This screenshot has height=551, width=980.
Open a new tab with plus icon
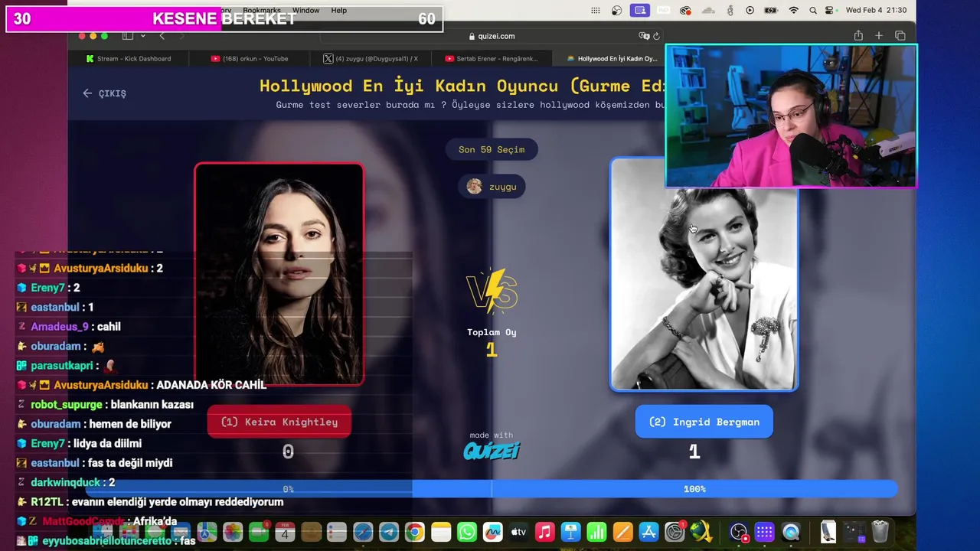[879, 36]
